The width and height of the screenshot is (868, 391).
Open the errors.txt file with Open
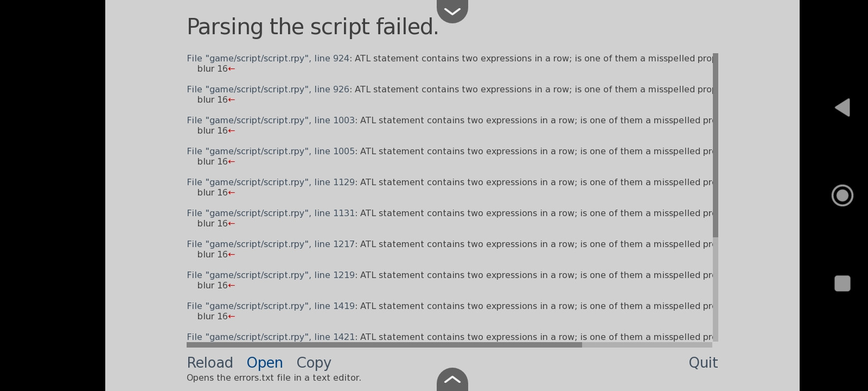[265, 363]
